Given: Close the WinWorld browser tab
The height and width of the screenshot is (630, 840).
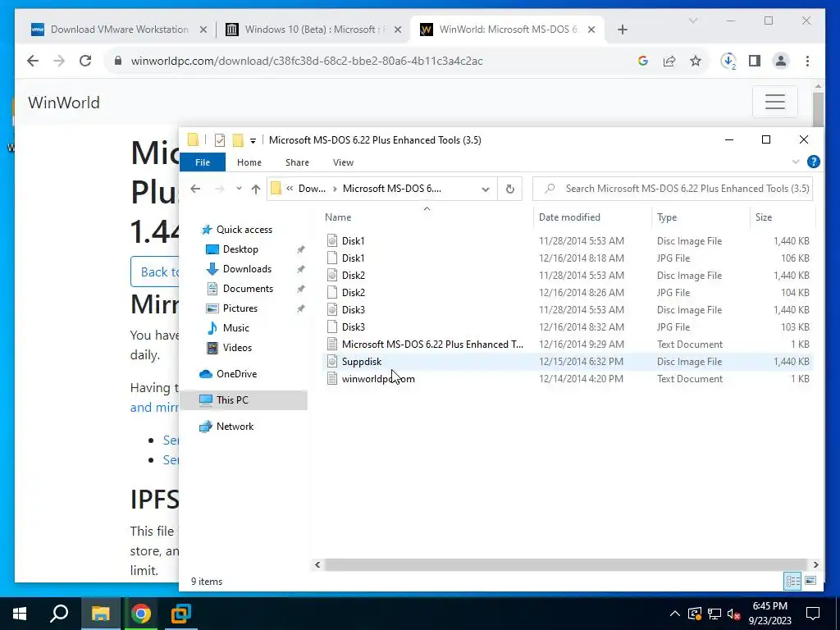Looking at the screenshot, I should [591, 30].
